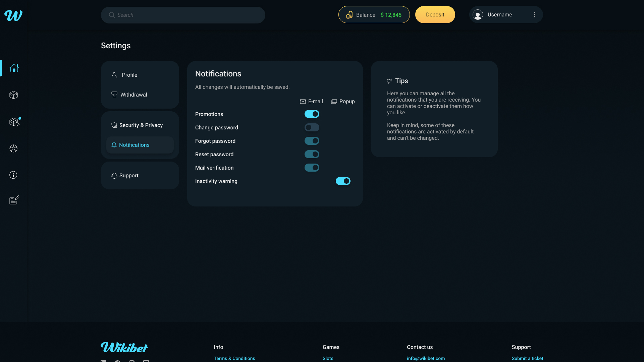Select the soccer ball Sports icon
The image size is (644, 362).
[13, 148]
